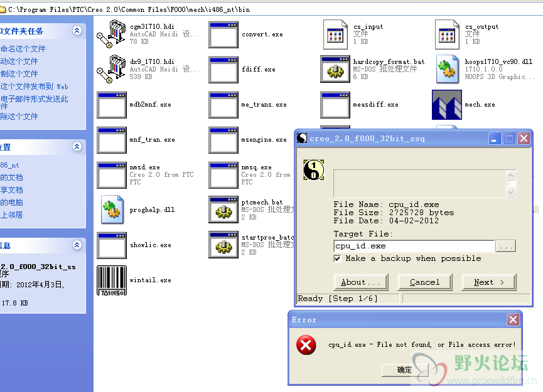Open 86_nt location link
The width and height of the screenshot is (543, 392).
(x=9, y=166)
